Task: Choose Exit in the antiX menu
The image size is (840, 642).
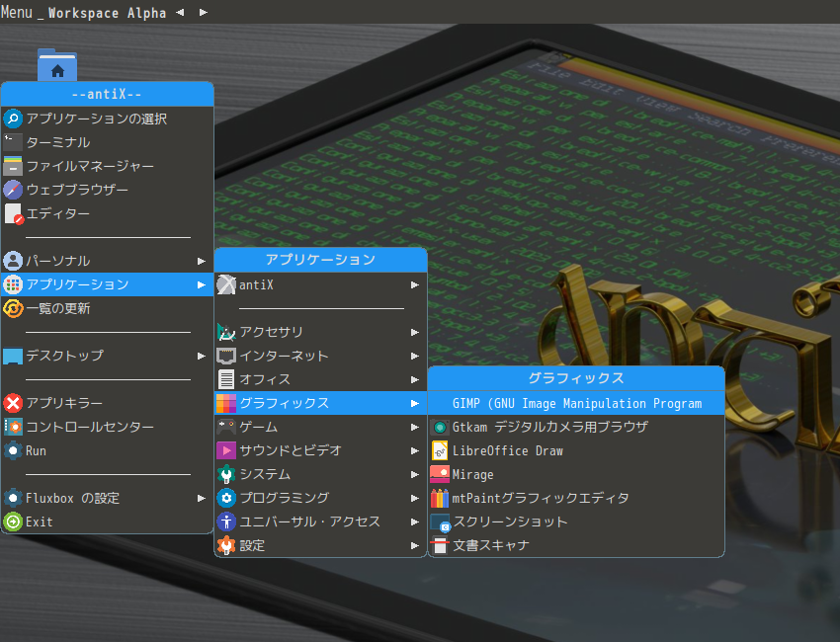Action: click(x=107, y=522)
